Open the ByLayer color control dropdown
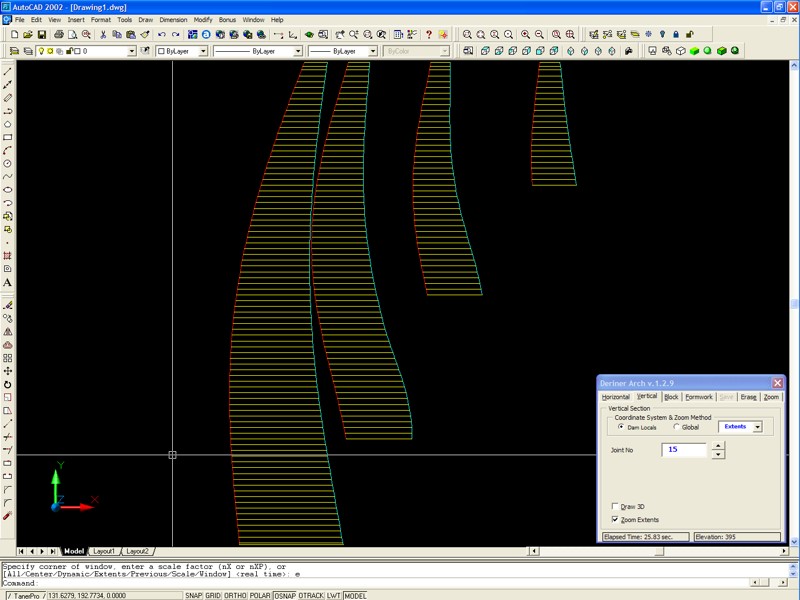The image size is (800, 600). (203, 51)
